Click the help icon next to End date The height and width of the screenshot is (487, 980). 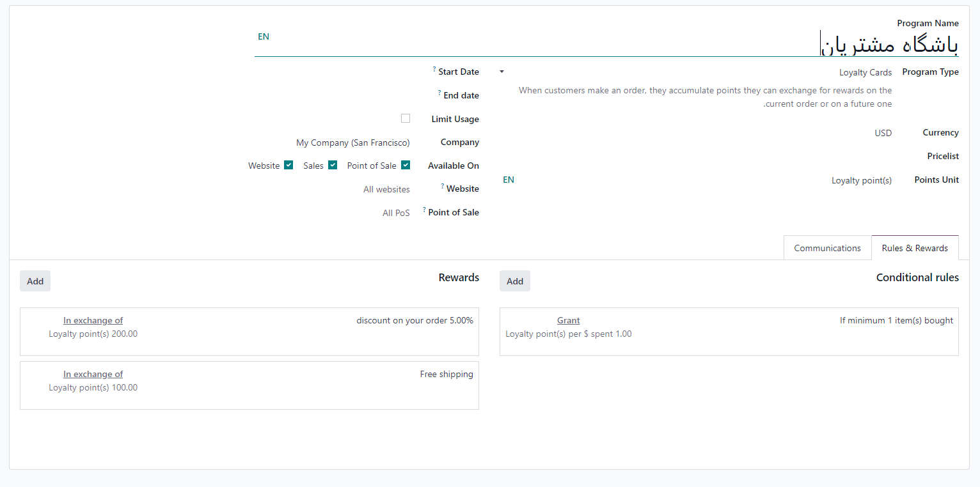439,93
